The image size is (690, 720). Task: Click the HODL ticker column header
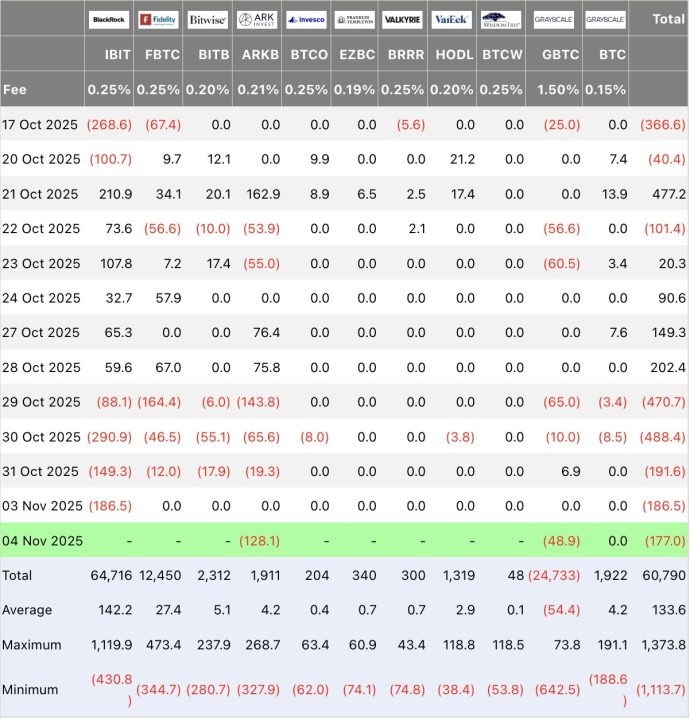[x=452, y=55]
